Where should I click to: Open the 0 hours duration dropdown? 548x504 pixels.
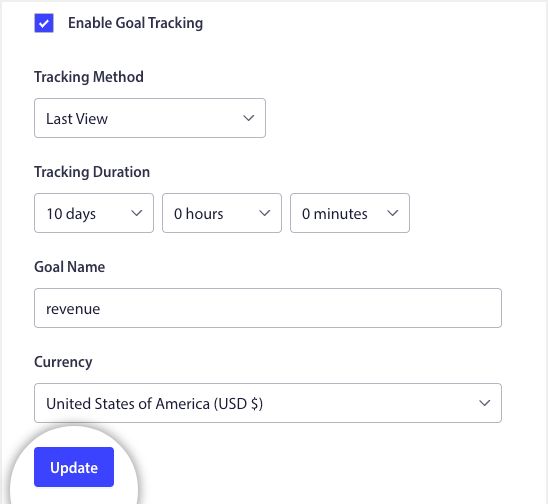(222, 213)
